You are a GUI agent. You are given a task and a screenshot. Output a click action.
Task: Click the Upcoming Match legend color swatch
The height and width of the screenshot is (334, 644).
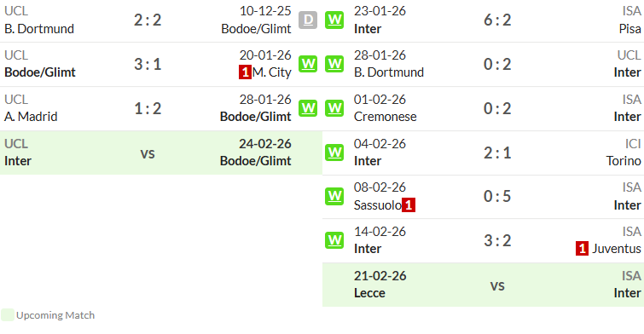(8, 315)
